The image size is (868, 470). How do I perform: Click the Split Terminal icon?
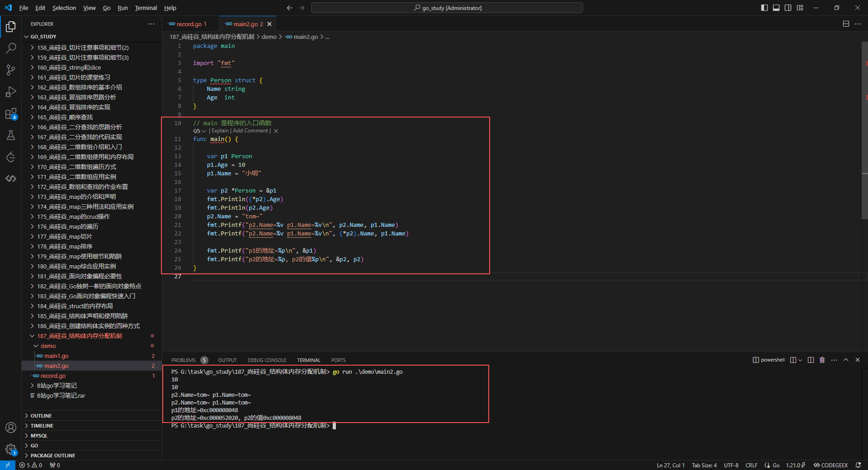point(811,360)
